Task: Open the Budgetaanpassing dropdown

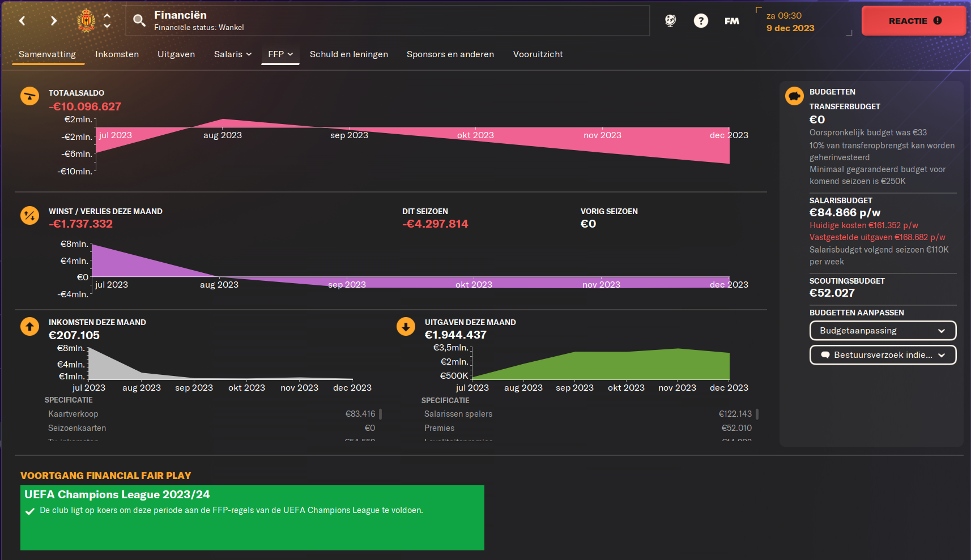Action: [883, 331]
